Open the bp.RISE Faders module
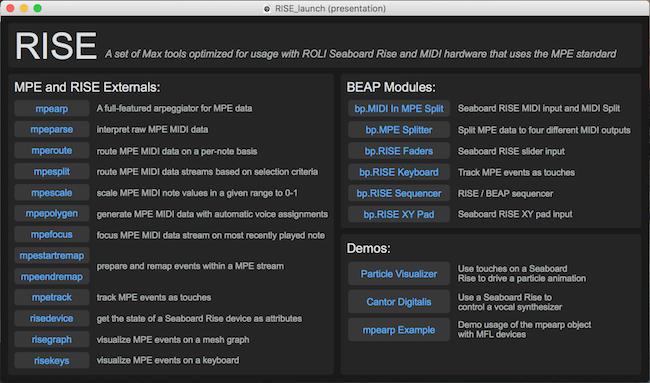 click(x=399, y=151)
